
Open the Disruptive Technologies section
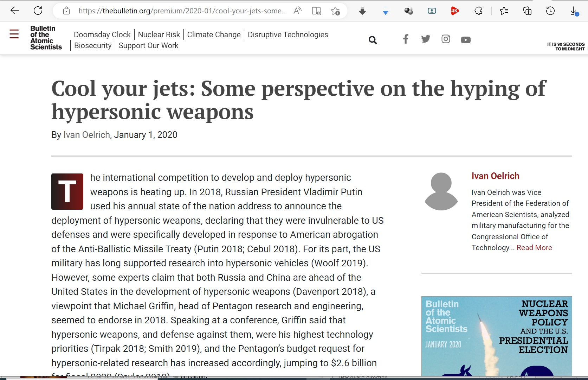[x=288, y=34]
